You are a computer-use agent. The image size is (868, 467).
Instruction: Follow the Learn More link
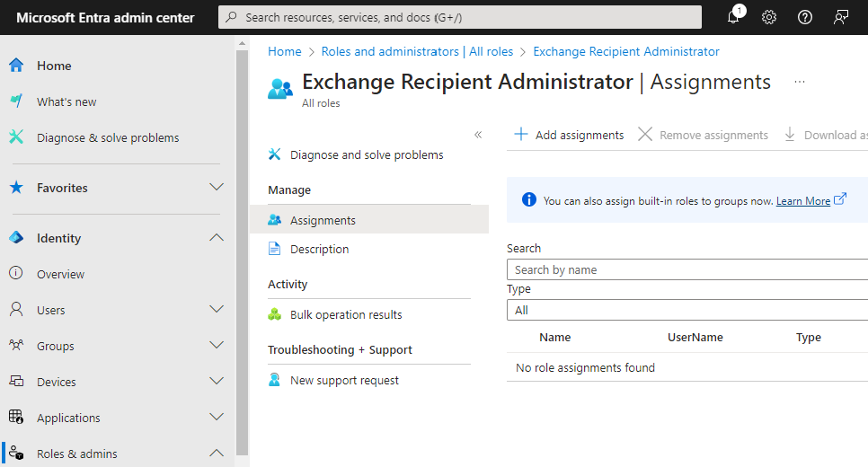click(802, 201)
